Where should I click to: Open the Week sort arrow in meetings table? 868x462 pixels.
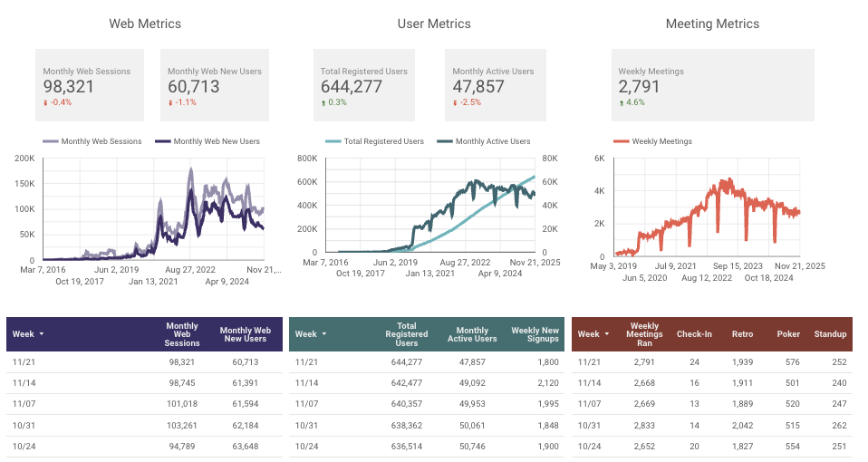click(606, 334)
